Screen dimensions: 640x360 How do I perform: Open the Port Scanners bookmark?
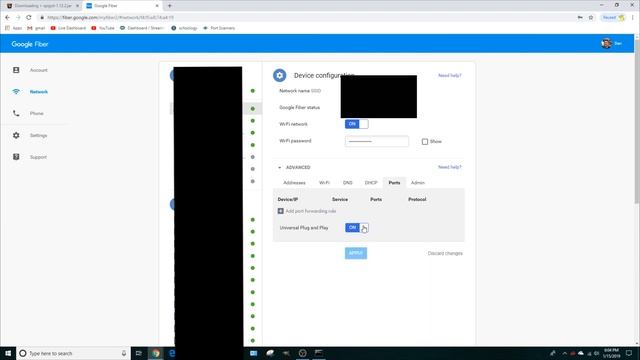pyautogui.click(x=219, y=28)
